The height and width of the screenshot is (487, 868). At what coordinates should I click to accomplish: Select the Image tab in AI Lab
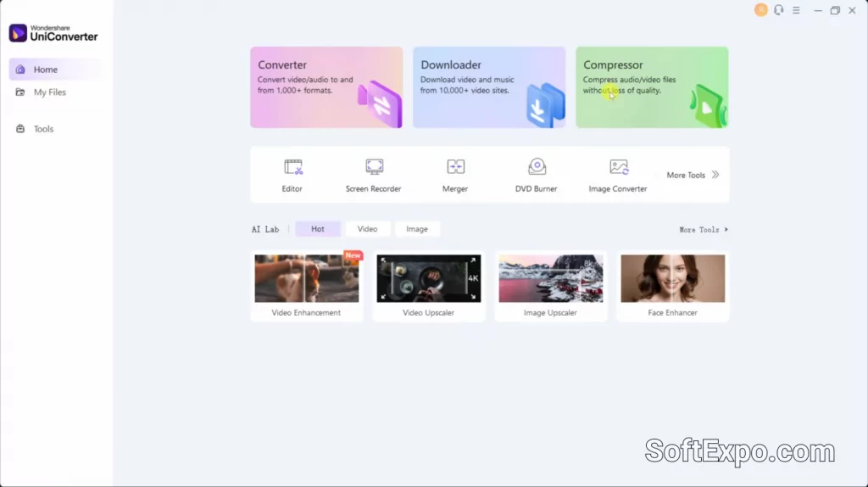point(417,229)
